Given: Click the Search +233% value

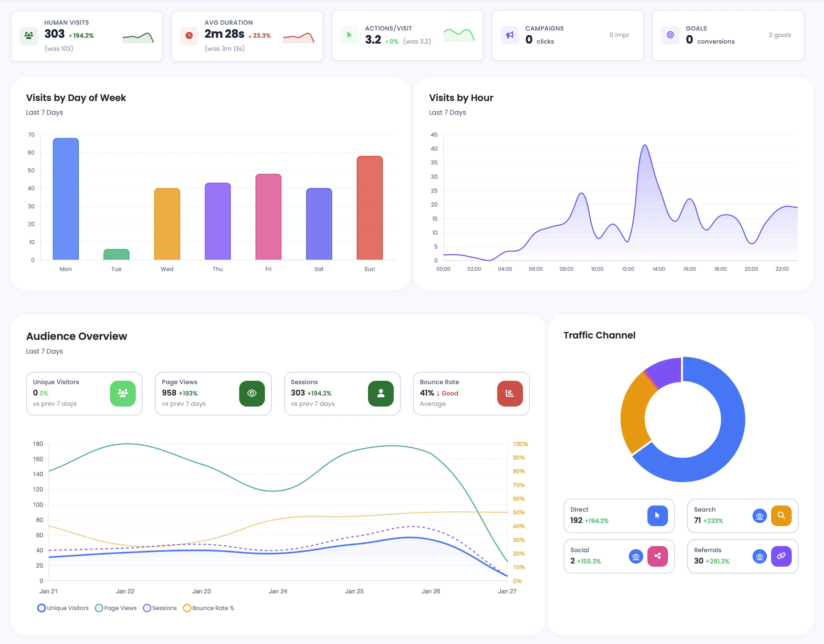Looking at the screenshot, I should [713, 521].
